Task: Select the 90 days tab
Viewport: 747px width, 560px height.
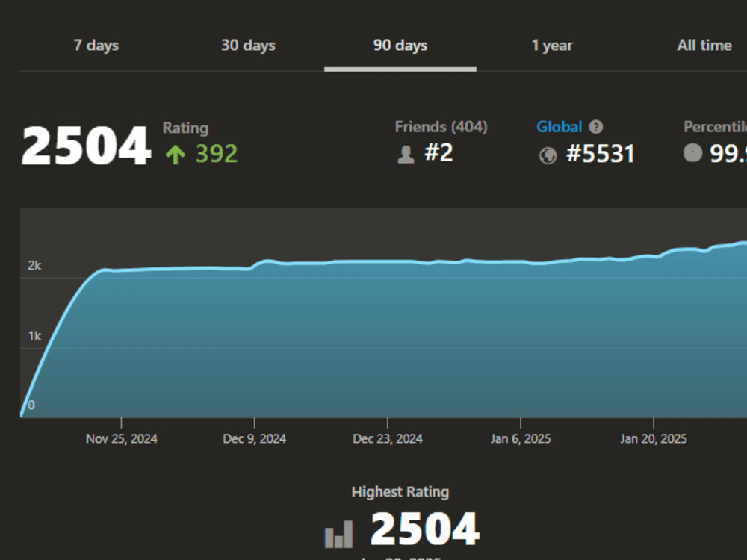Action: (x=400, y=46)
